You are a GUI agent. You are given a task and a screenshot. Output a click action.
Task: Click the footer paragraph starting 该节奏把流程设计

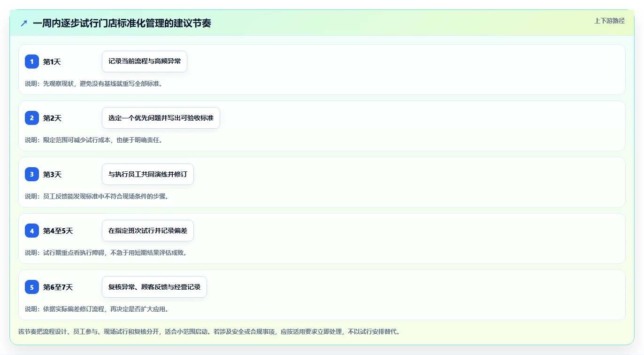click(209, 332)
